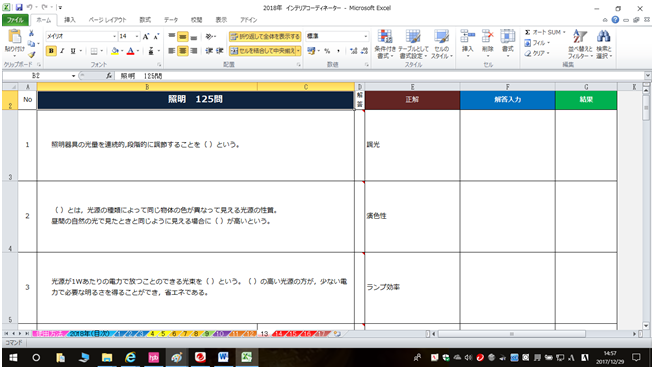Click the insert function fx icon

pyautogui.click(x=109, y=76)
